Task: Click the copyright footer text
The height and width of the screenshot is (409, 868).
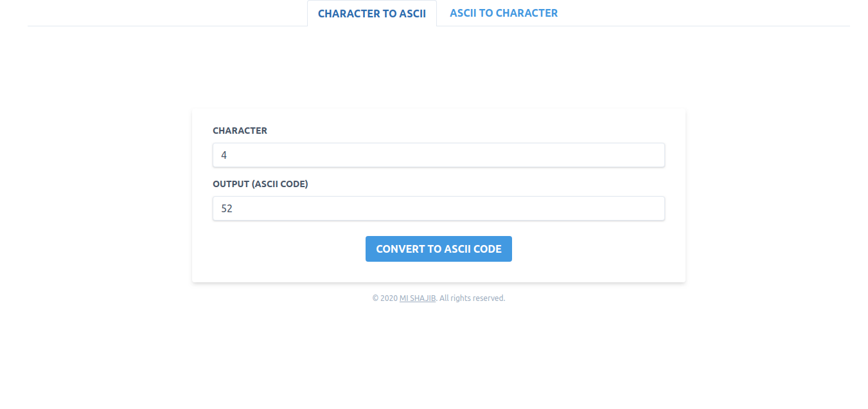Action: (439, 298)
